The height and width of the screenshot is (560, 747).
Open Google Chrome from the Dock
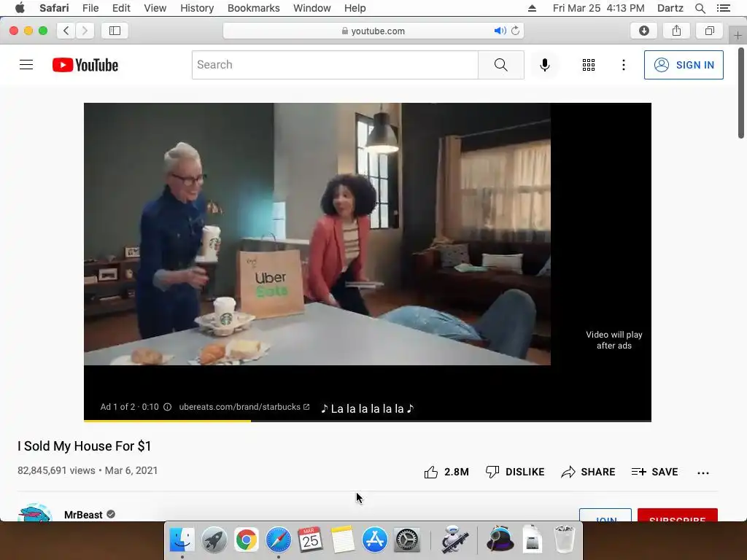[x=246, y=540]
